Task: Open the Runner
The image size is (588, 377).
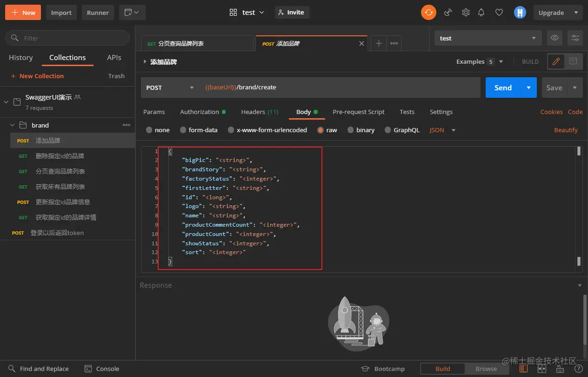Action: pos(98,13)
